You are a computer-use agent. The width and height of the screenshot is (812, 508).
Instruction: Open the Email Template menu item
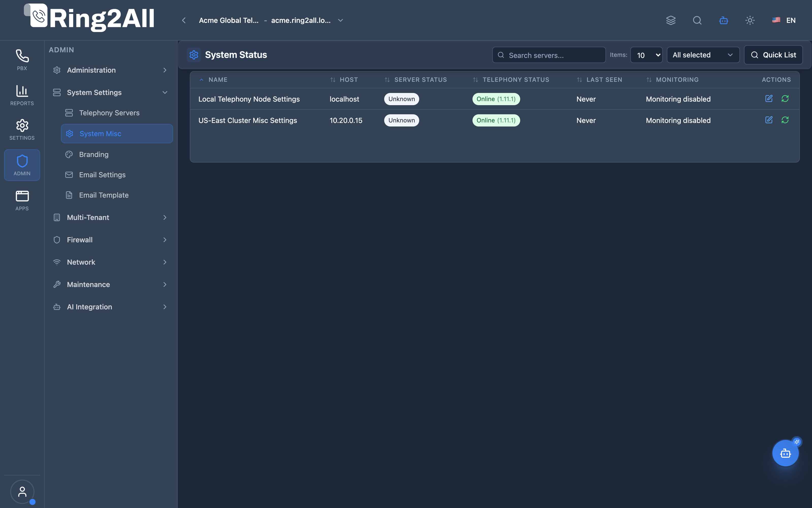tap(117, 195)
